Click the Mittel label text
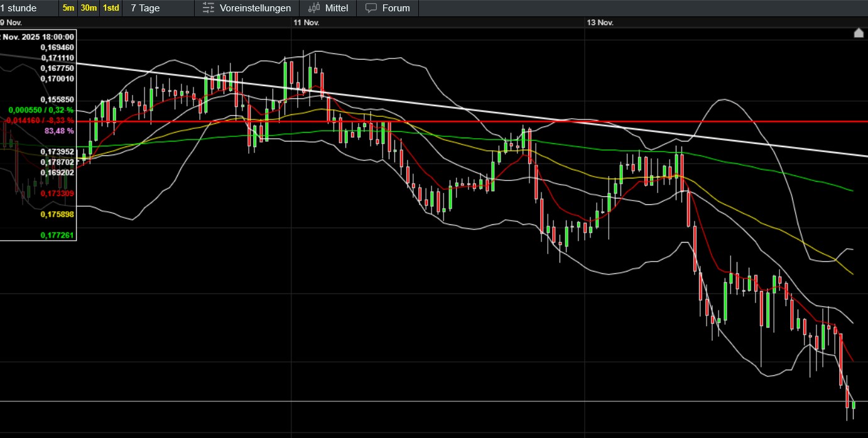 coord(337,8)
